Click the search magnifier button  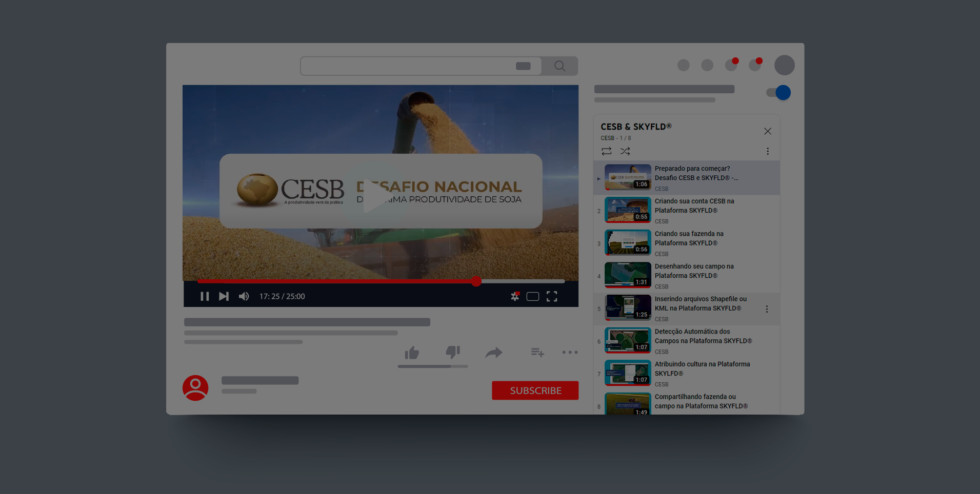coord(560,66)
